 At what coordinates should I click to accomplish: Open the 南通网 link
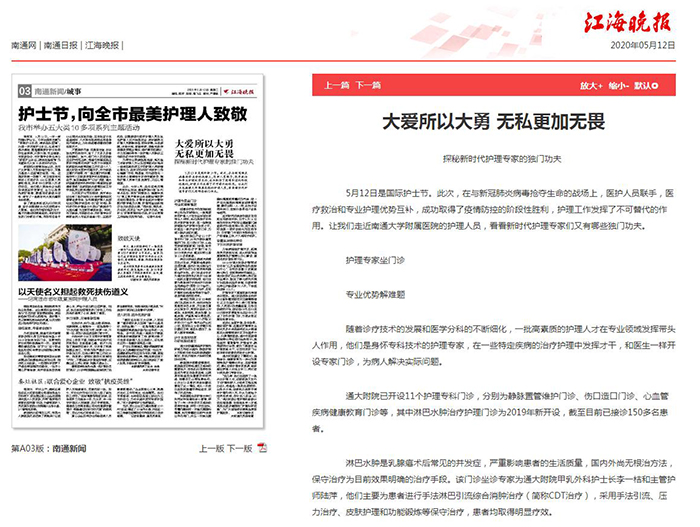pyautogui.click(x=24, y=45)
